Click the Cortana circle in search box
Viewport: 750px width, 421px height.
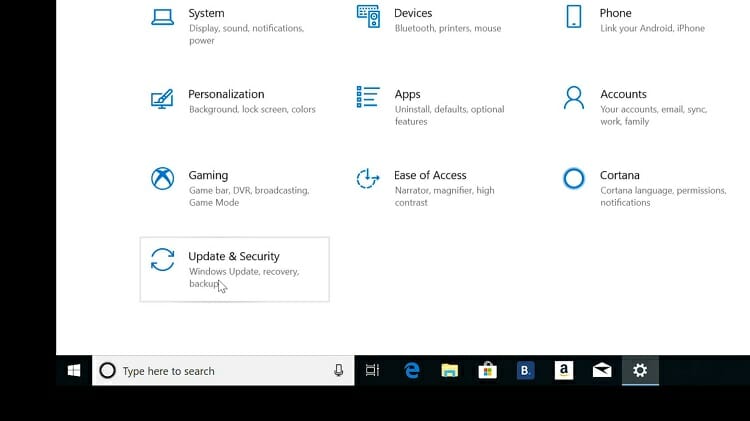pyautogui.click(x=108, y=370)
